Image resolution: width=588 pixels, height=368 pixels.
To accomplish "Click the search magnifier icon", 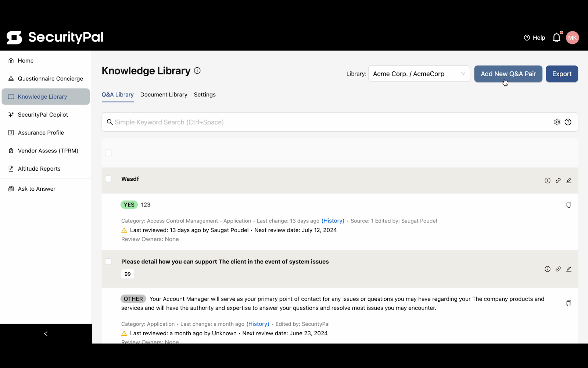I will [110, 122].
